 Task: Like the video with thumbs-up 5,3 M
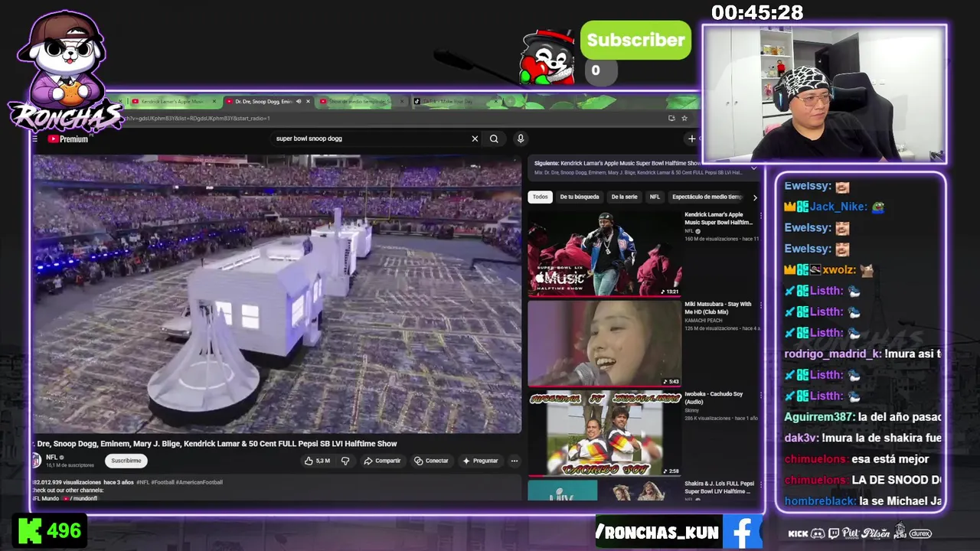coord(317,461)
